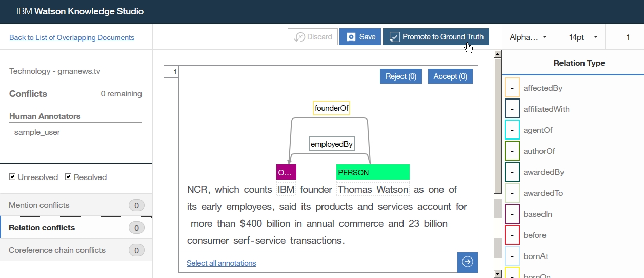Click the Mention conflicts count badge

136,206
